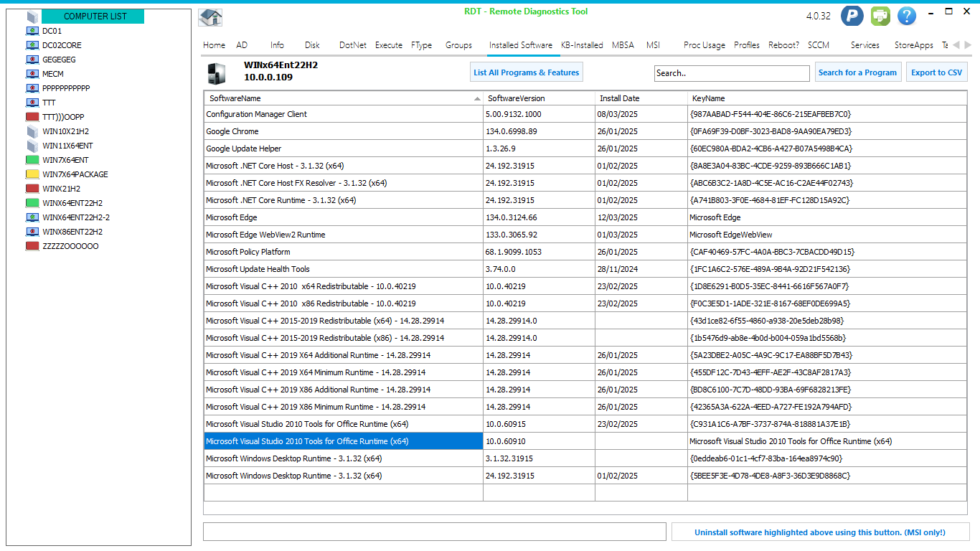Click the green printer icon
The width and height of the screenshot is (980, 551).
(880, 16)
